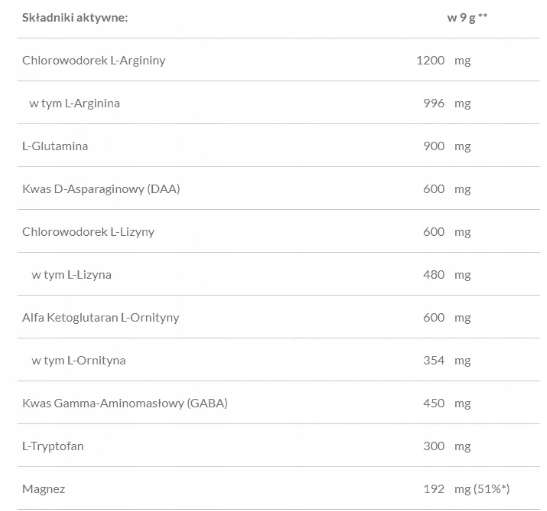The width and height of the screenshot is (547, 511).
Task: Click the 354 mg value
Action: (447, 361)
